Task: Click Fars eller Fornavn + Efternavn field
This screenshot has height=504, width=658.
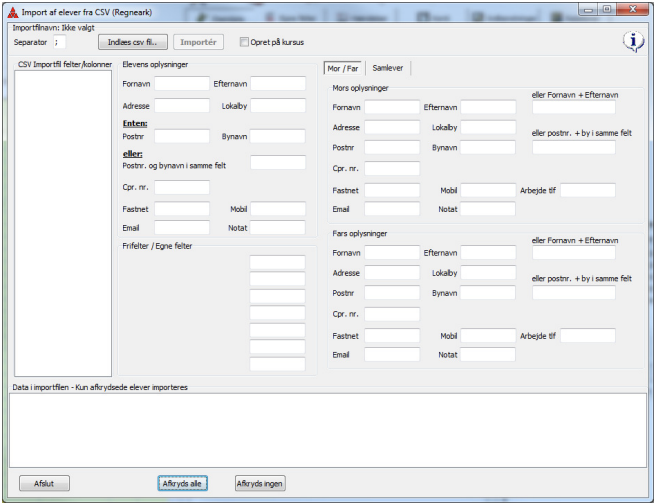Action: pos(574,253)
